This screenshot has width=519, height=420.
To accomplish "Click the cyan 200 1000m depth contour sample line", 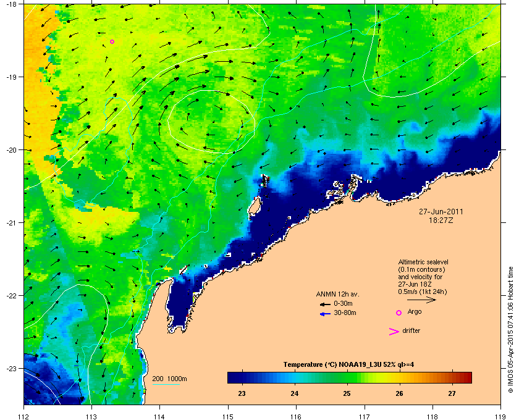I will tap(166, 385).
